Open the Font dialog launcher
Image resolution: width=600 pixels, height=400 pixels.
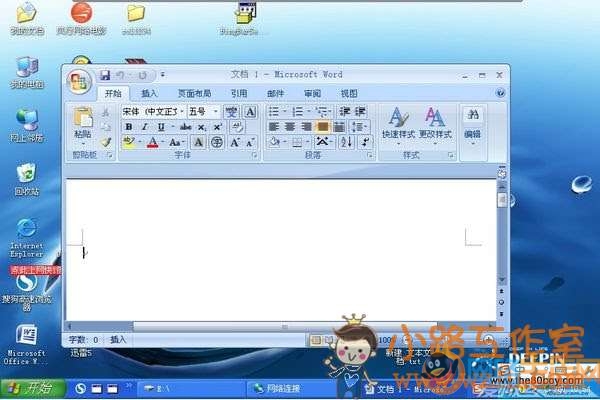(x=254, y=155)
